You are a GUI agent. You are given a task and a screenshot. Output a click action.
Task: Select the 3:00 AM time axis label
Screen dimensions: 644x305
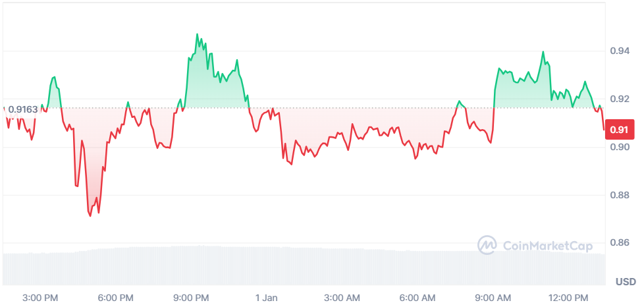click(x=342, y=298)
